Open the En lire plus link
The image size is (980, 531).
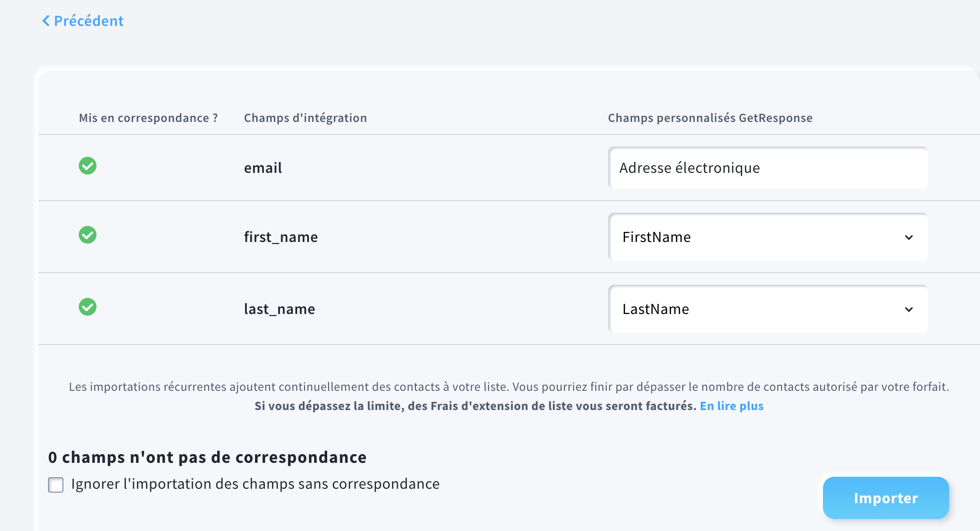click(x=732, y=406)
